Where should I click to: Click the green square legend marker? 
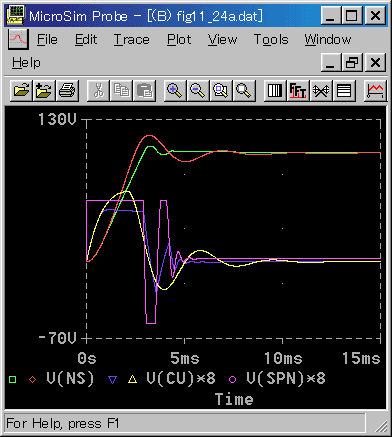13,379
